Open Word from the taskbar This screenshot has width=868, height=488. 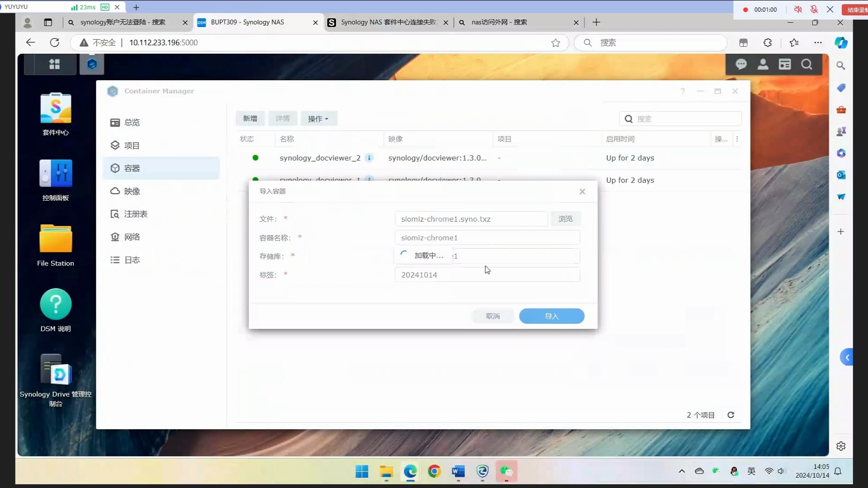click(459, 472)
